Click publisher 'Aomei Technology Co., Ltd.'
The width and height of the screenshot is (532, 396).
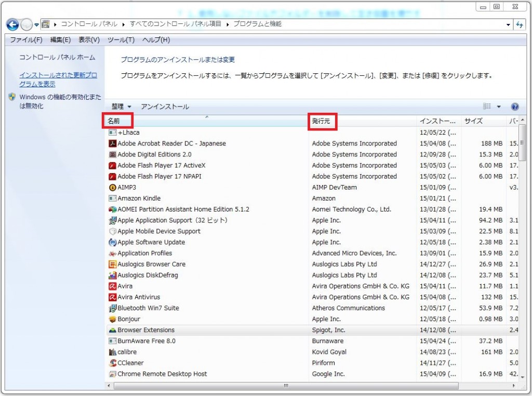click(352, 209)
